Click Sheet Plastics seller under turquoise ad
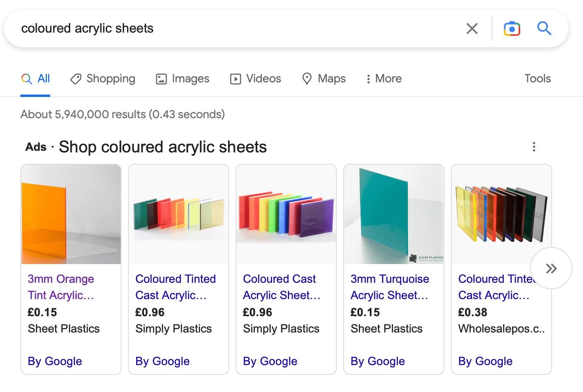 (386, 329)
